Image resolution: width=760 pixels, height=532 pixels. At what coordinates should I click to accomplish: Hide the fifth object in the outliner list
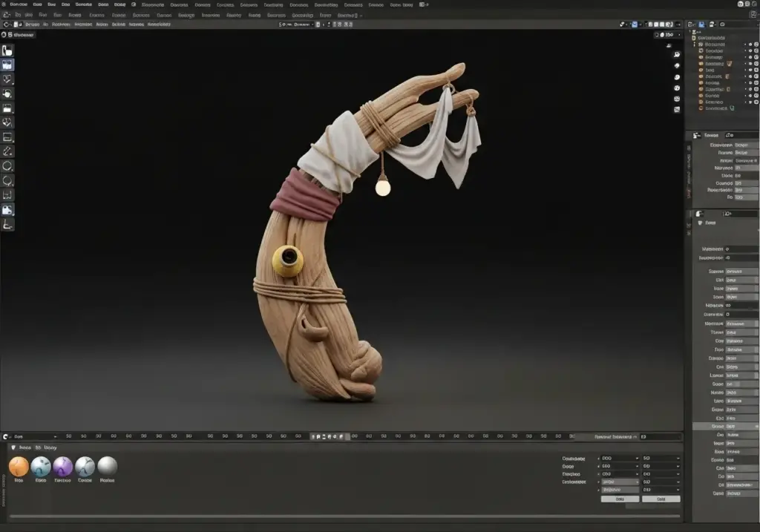[750, 70]
